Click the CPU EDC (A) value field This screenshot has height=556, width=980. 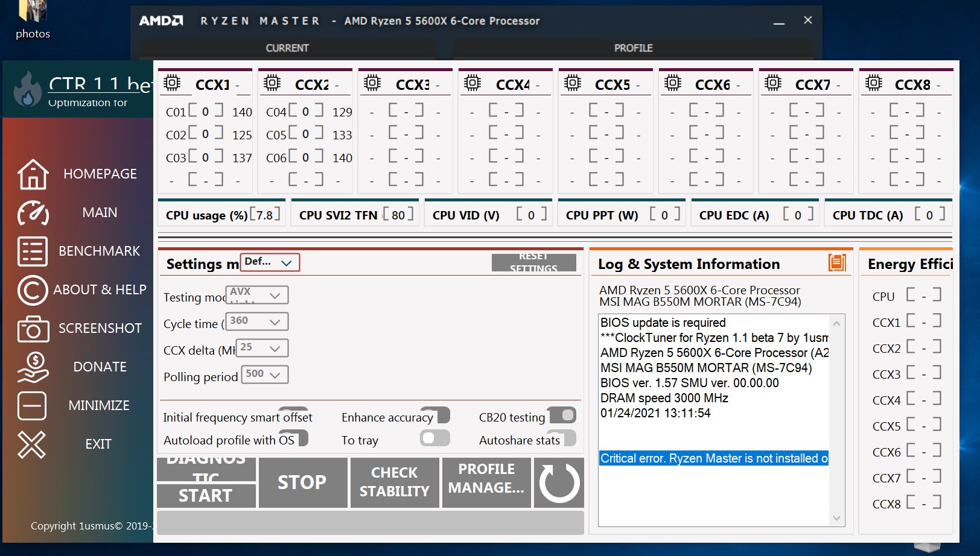point(798,215)
